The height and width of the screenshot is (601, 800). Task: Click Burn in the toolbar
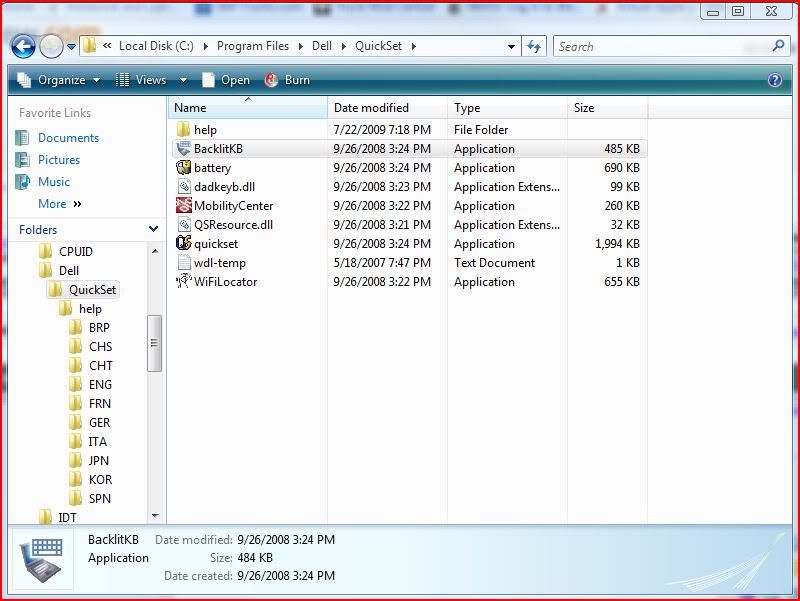tap(297, 80)
